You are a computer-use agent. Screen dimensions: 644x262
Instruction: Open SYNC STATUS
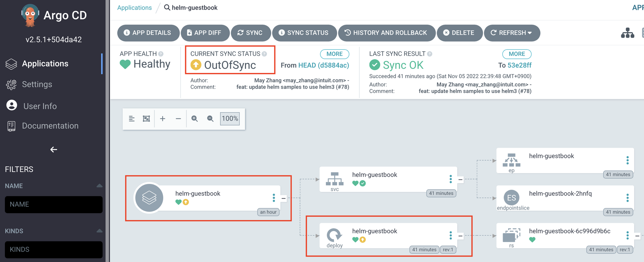point(304,33)
